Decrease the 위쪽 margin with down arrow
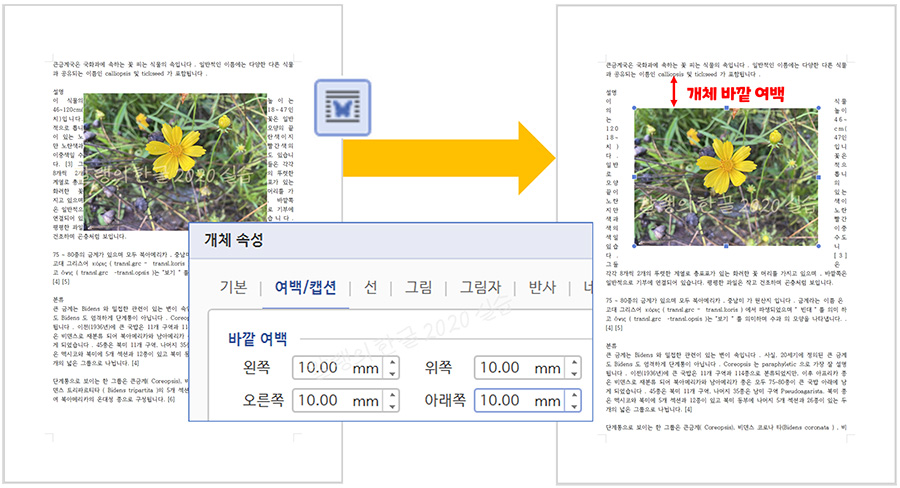The width and height of the screenshot is (900, 488). pyautogui.click(x=574, y=374)
